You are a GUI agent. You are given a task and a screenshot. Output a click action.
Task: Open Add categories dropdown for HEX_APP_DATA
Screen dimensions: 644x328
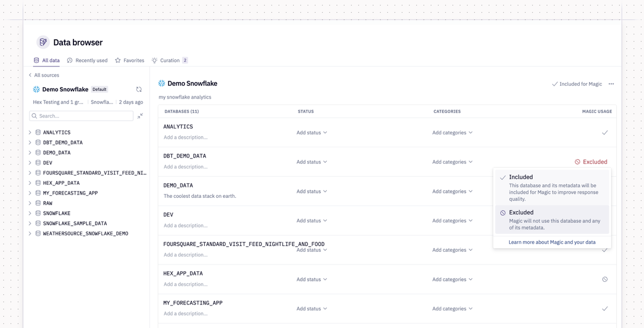(x=452, y=279)
